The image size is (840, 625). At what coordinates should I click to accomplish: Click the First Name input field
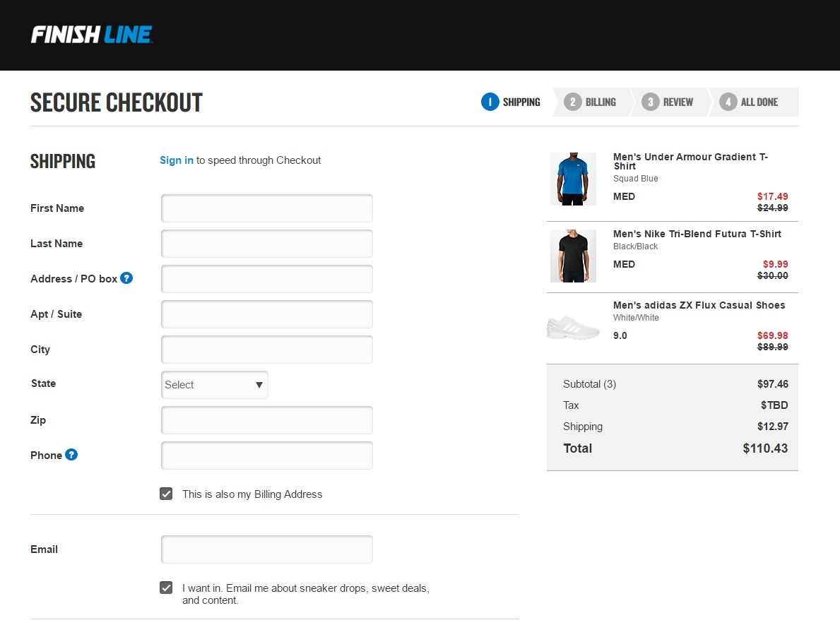(x=267, y=208)
